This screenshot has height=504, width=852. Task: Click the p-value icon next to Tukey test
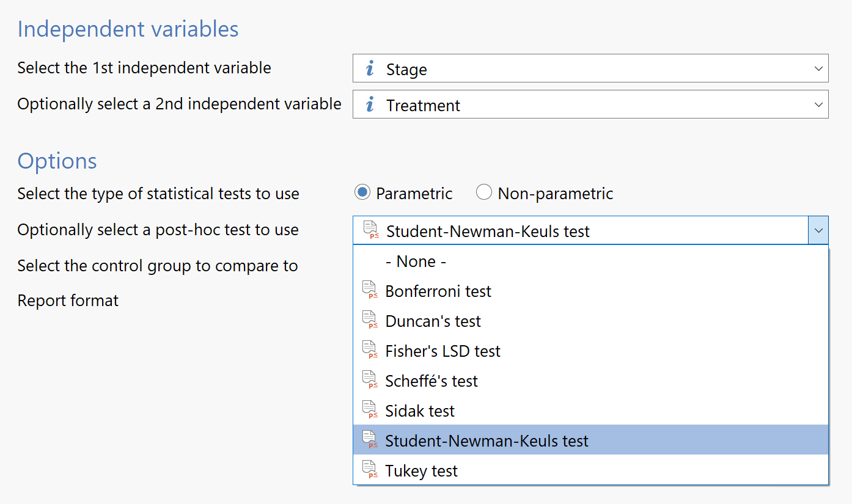370,470
